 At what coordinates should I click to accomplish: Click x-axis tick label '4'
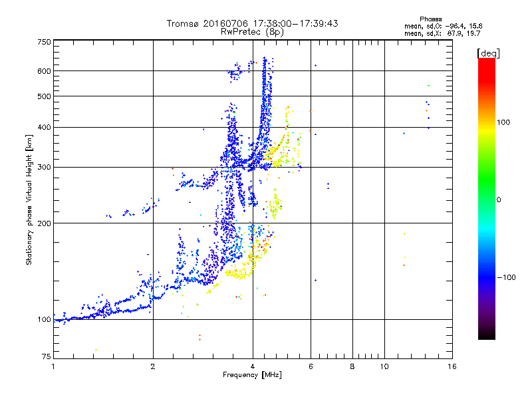(x=253, y=366)
